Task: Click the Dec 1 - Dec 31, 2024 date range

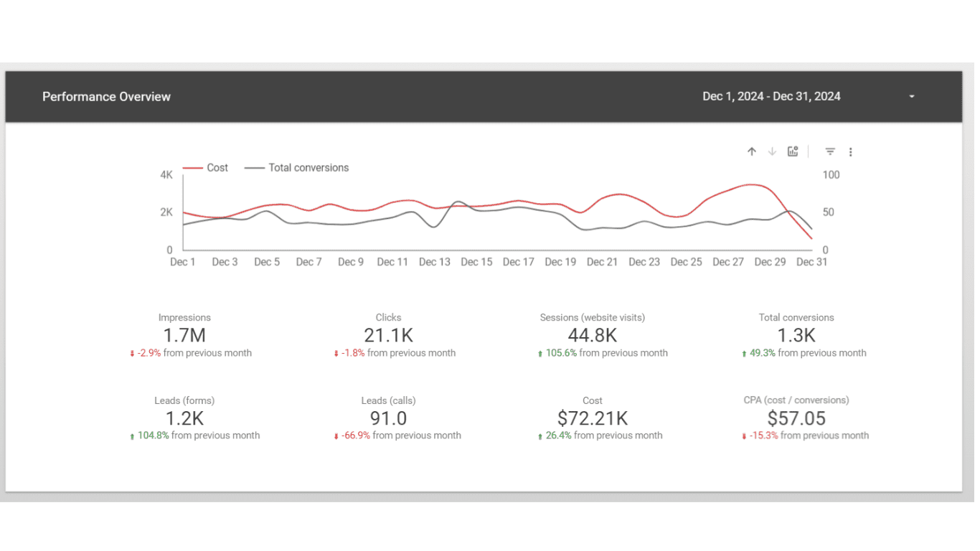Action: click(771, 96)
